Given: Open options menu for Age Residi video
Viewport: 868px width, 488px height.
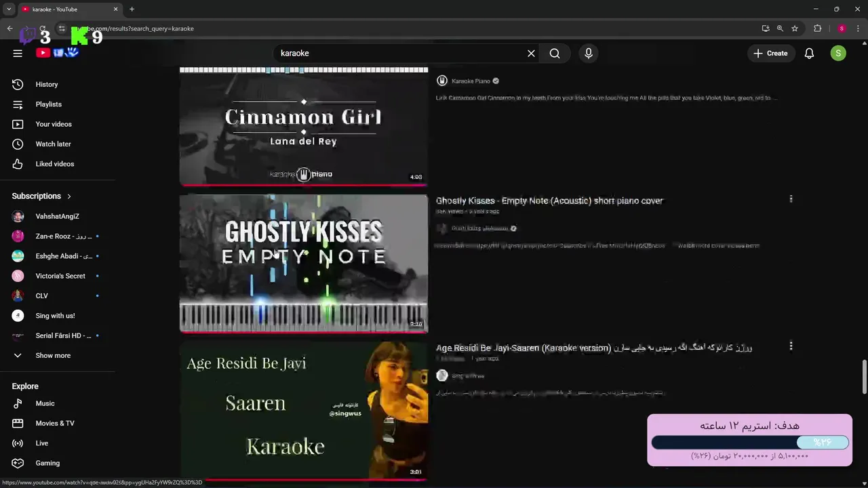Looking at the screenshot, I should click(791, 346).
